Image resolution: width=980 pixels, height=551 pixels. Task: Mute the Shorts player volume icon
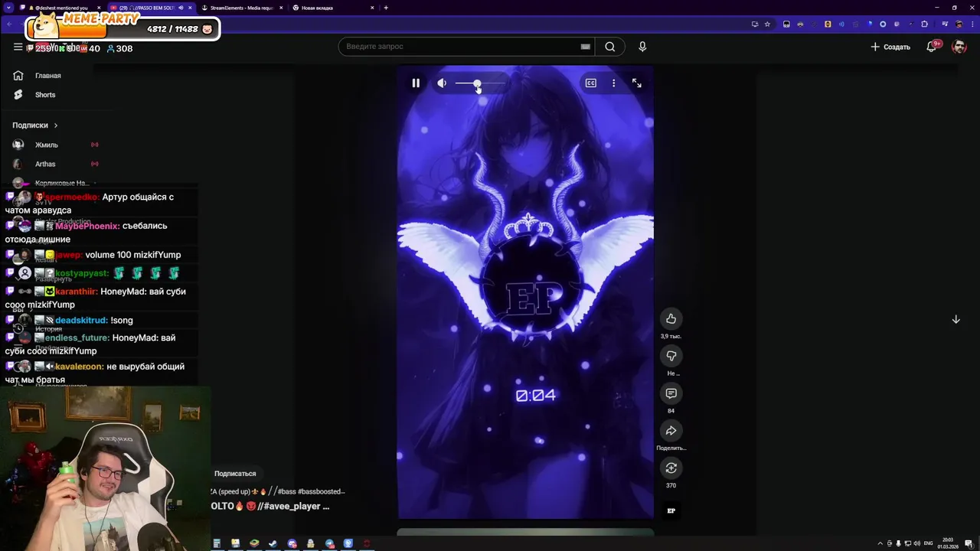442,83
